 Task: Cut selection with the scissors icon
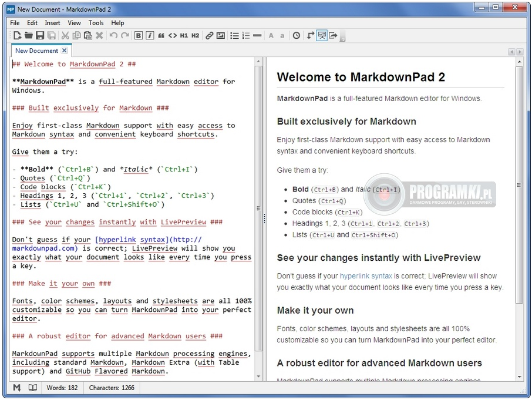click(x=65, y=35)
